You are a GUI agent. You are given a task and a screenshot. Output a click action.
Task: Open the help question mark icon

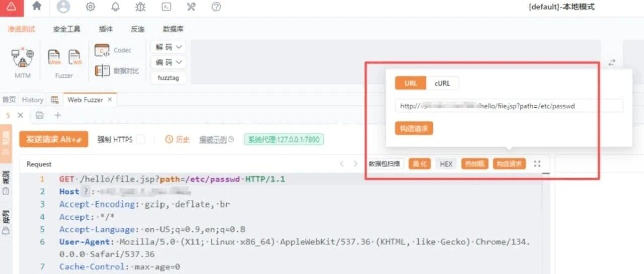click(216, 7)
